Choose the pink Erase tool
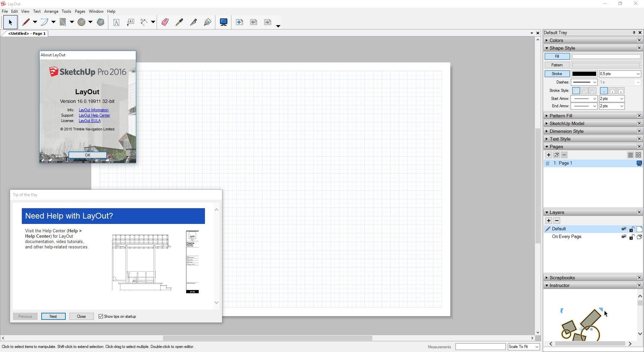The width and height of the screenshot is (644, 352). click(x=165, y=22)
